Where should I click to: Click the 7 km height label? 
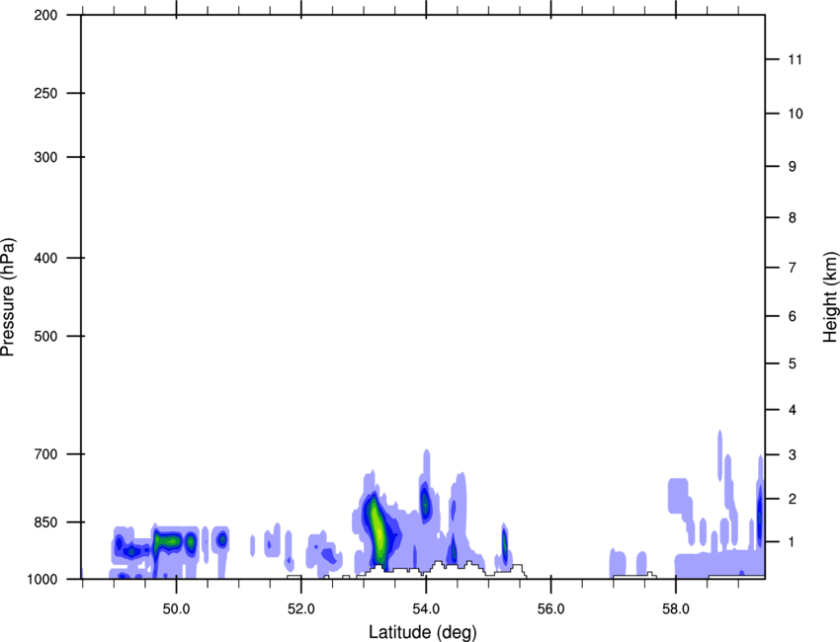pyautogui.click(x=793, y=268)
